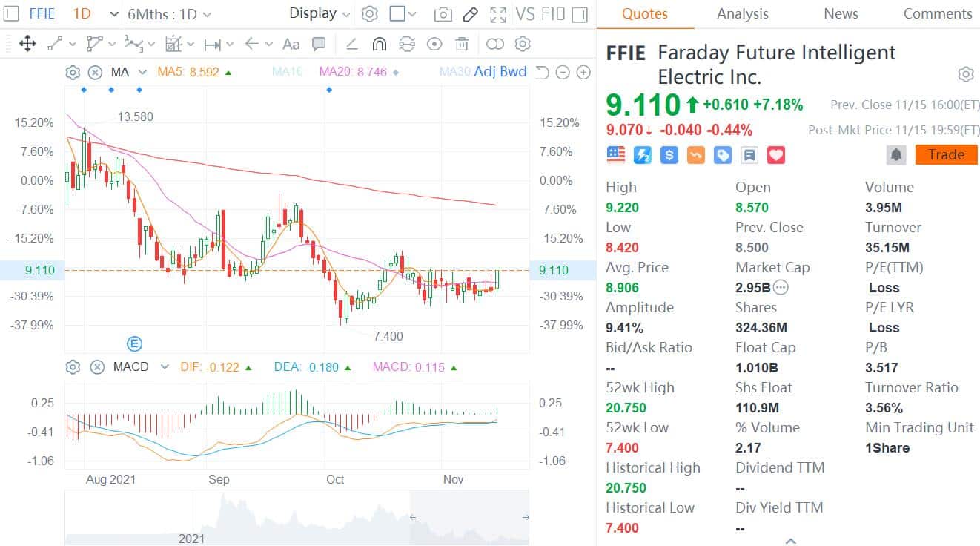
Task: Select the move crosshair tool
Action: 27,45
